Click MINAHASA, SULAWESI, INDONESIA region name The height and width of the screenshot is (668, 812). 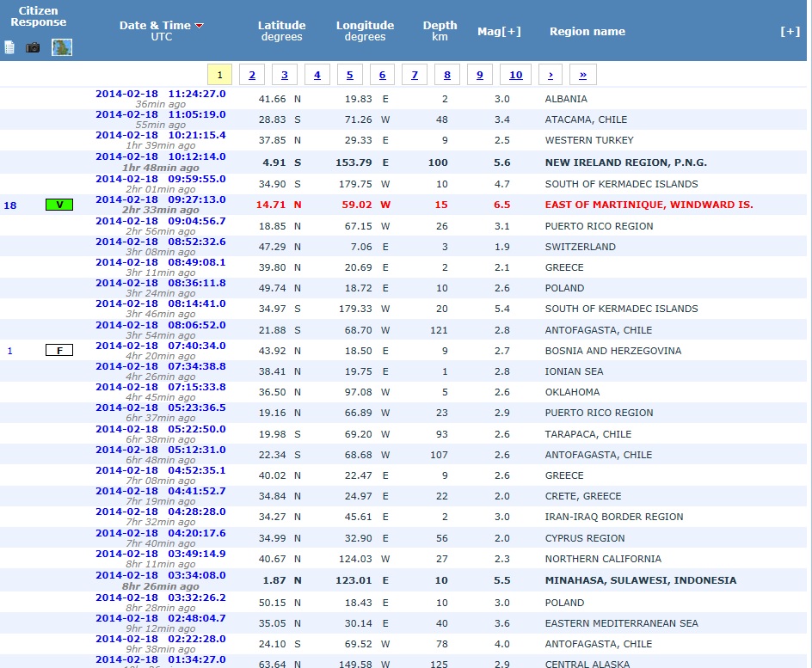[641, 580]
